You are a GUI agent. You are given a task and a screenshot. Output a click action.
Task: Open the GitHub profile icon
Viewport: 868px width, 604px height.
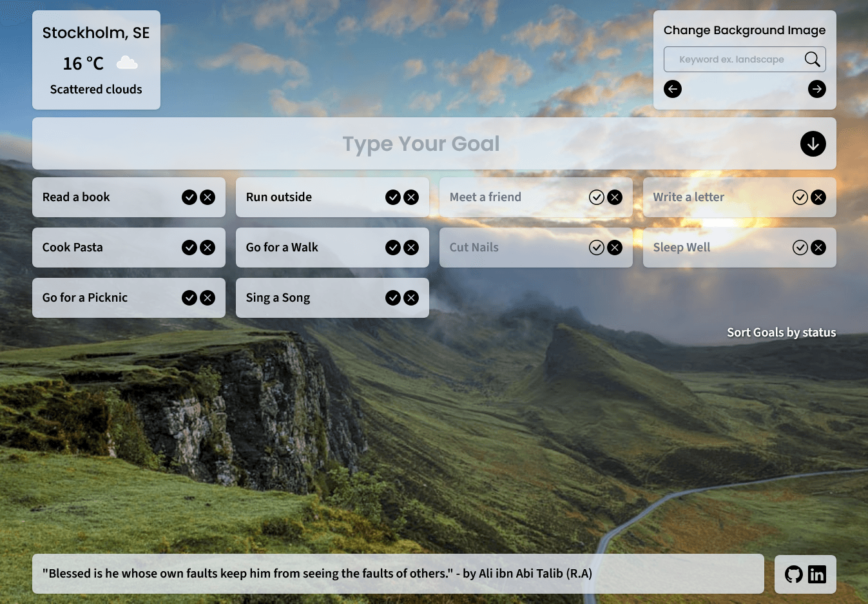pos(794,574)
